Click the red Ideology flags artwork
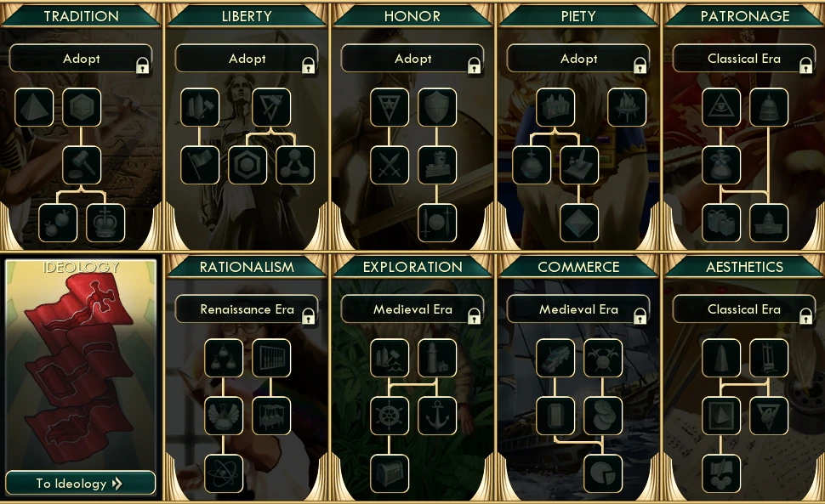 [x=79, y=368]
